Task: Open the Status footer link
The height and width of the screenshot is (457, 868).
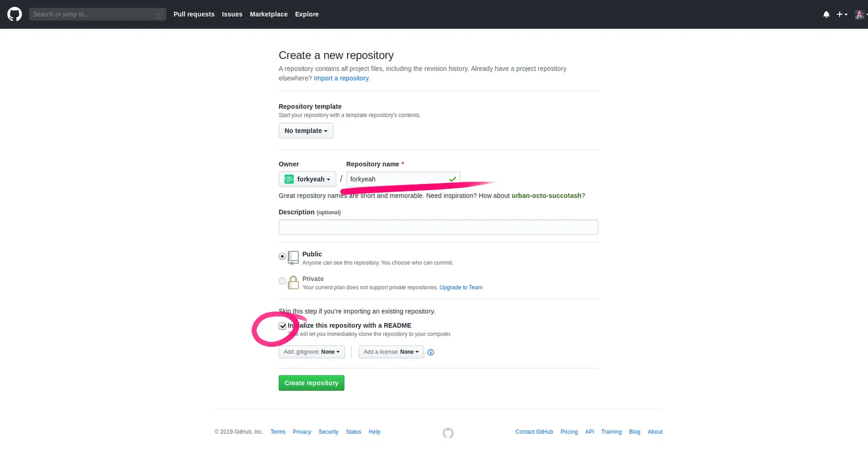Action: click(x=353, y=432)
